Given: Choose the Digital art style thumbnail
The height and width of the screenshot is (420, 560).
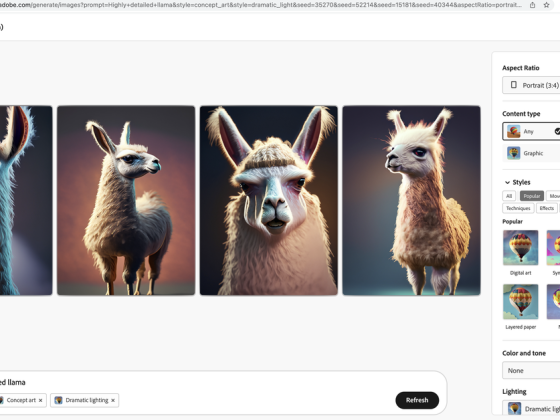Looking at the screenshot, I should pyautogui.click(x=520, y=248).
